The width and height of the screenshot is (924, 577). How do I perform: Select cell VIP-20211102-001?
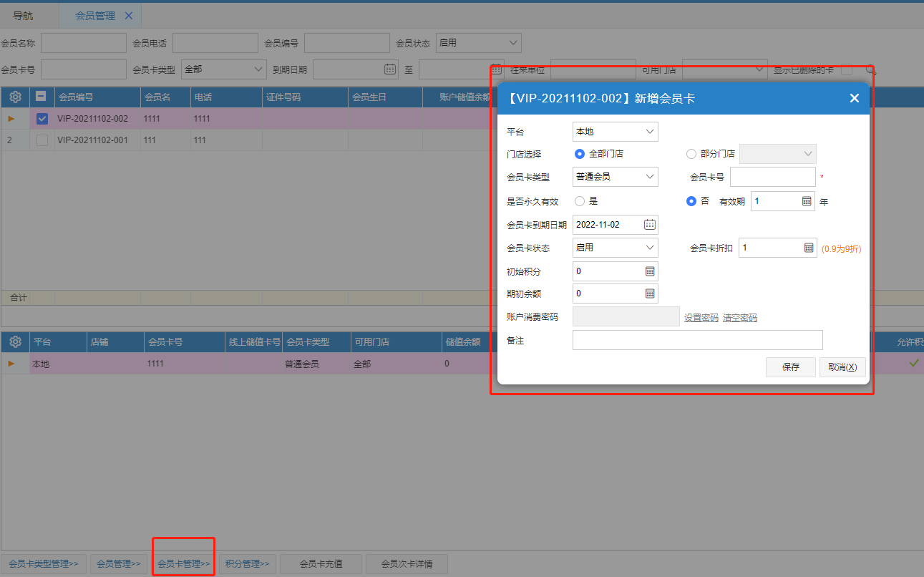click(x=97, y=140)
